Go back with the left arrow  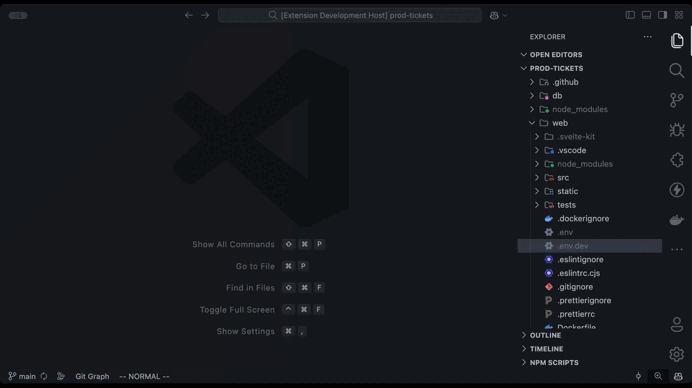coord(189,15)
